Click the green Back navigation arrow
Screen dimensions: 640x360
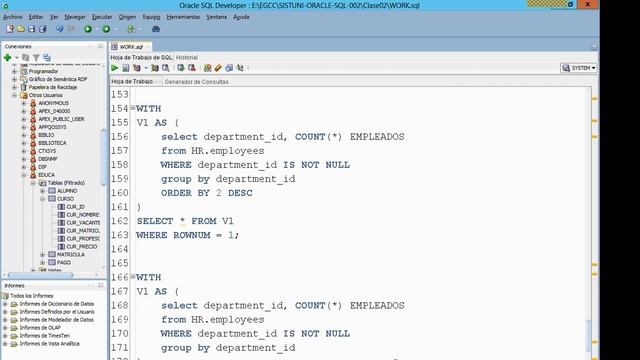coord(88,29)
